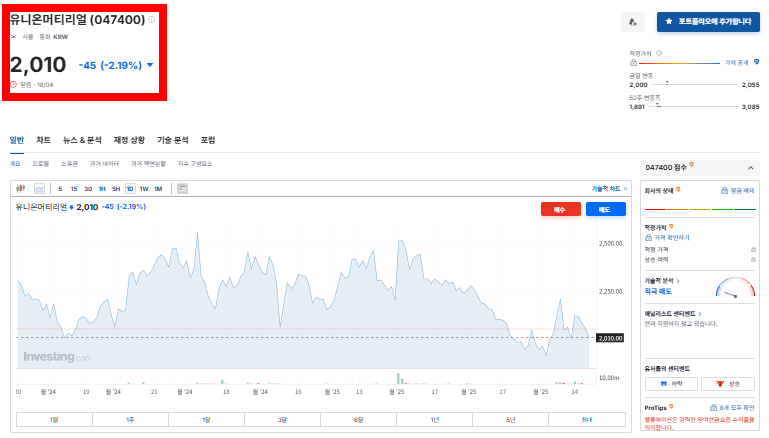
Task: Click the Pro badge next to 회사의 상태
Action: click(678, 189)
